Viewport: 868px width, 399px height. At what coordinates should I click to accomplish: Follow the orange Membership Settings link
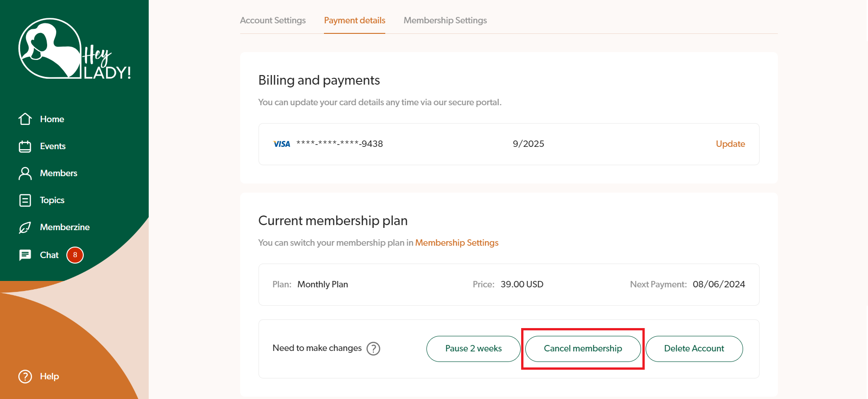tap(457, 243)
